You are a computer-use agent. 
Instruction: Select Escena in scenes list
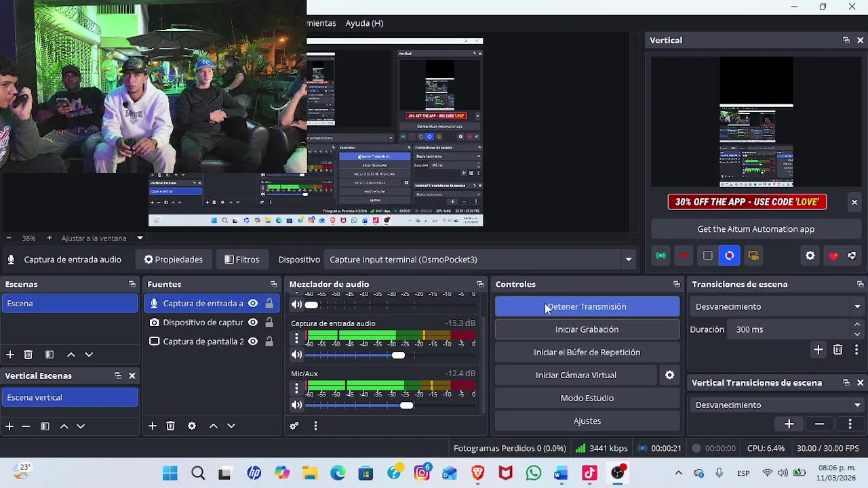(70, 304)
